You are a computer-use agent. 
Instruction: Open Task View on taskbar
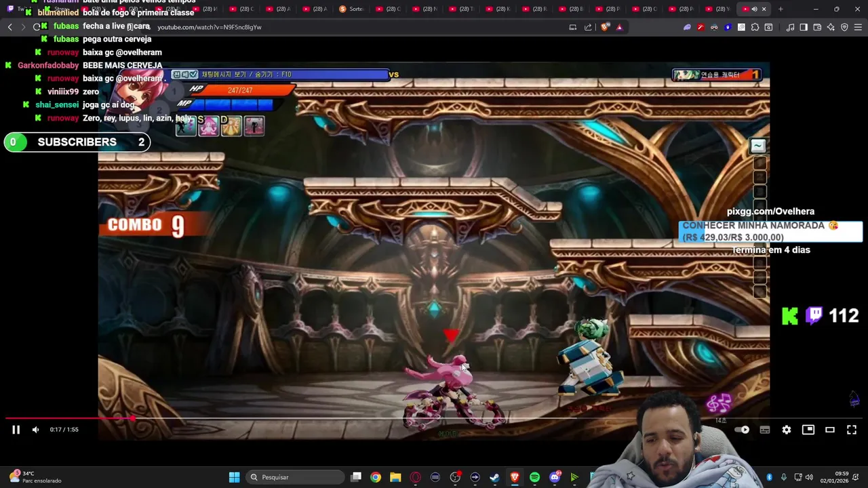coord(356,477)
